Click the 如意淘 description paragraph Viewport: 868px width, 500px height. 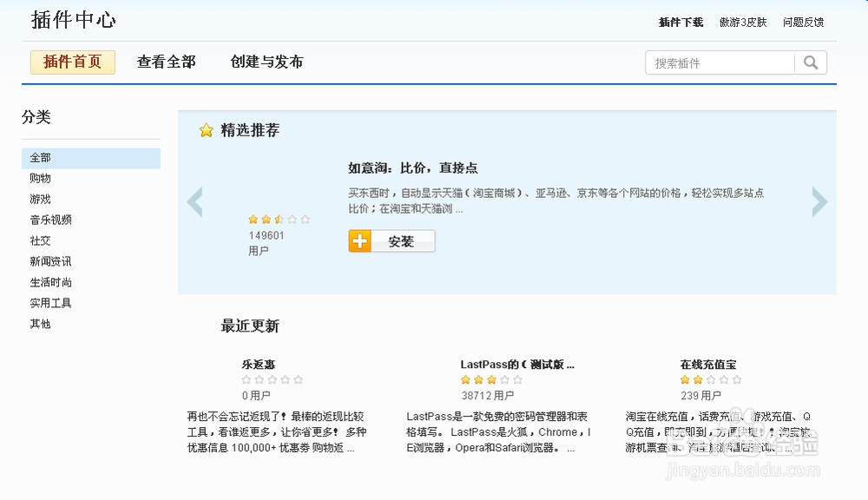pos(556,201)
